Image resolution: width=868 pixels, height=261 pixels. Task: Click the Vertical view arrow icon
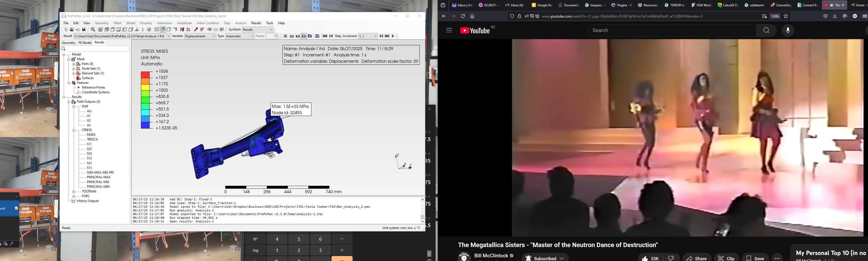pos(143,29)
